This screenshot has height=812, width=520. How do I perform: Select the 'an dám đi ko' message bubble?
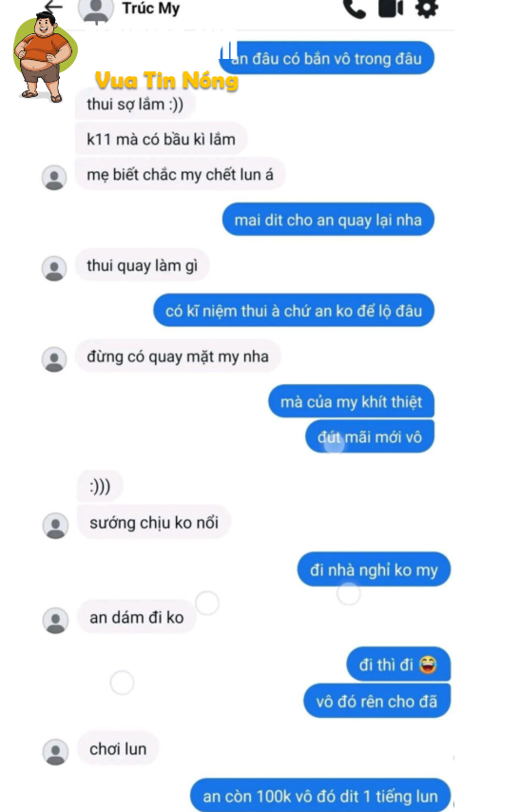pos(137,617)
